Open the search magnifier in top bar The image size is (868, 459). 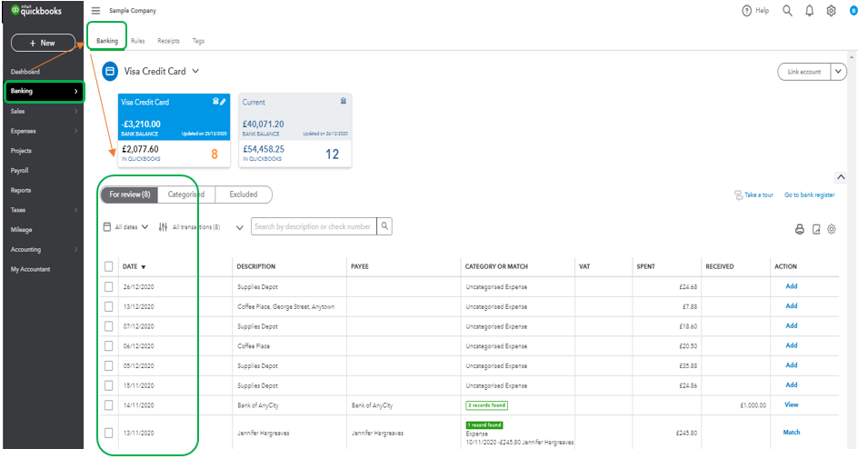click(x=787, y=11)
